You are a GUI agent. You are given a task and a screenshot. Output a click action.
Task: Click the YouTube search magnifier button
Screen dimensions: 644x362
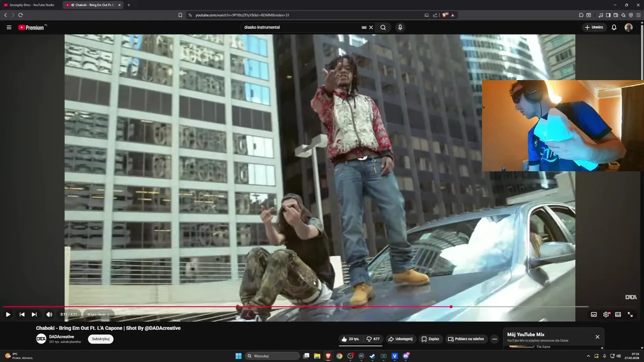(383, 28)
